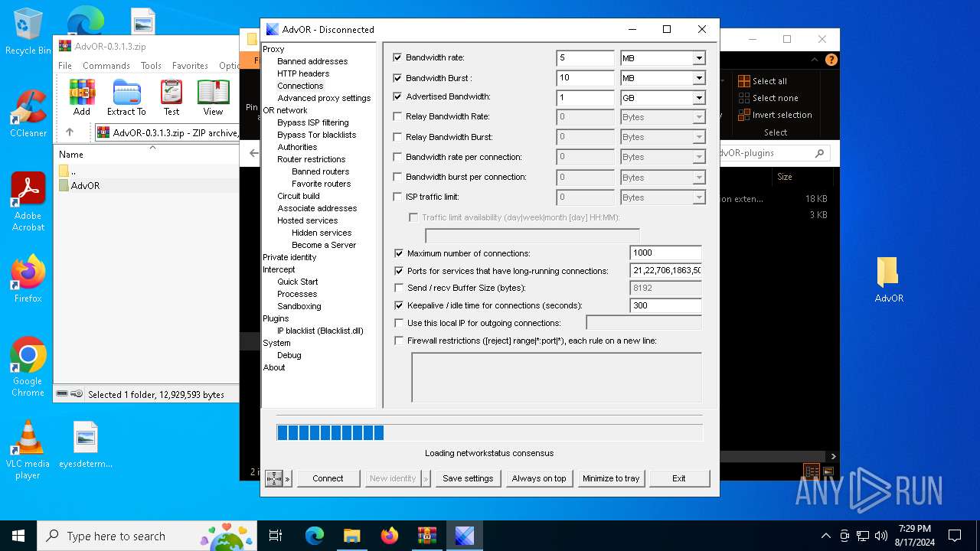The height and width of the screenshot is (551, 980).
Task: Click the Connect button
Action: [328, 478]
